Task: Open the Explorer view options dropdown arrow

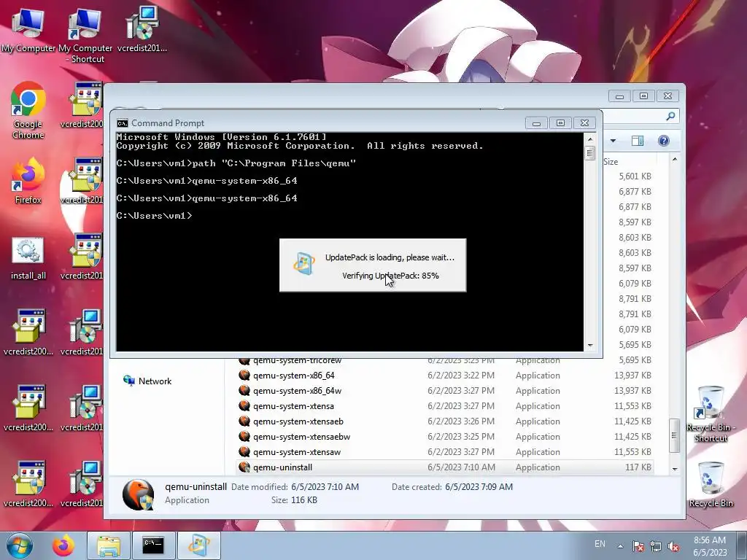Action: coord(613,141)
